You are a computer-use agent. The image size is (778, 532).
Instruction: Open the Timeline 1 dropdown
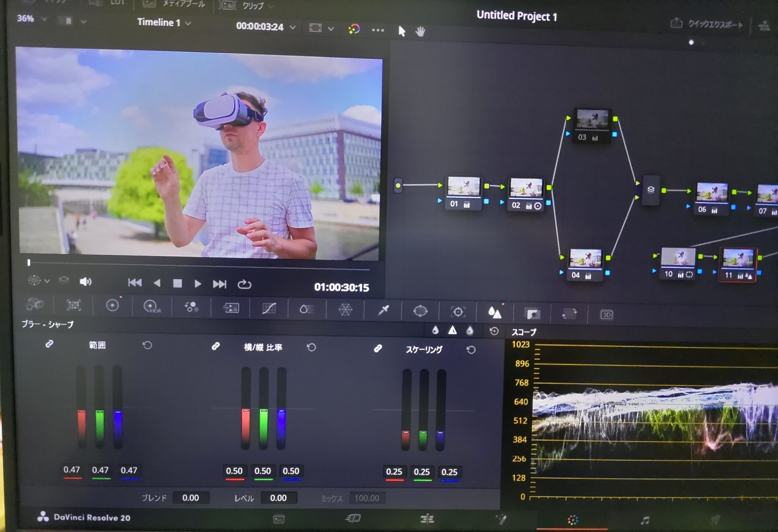tap(188, 23)
